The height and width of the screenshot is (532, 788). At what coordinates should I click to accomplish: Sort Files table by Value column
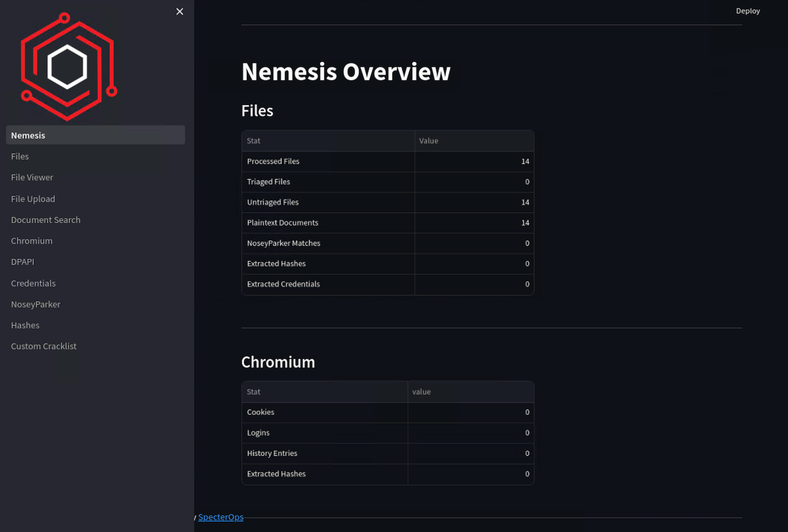(x=474, y=141)
